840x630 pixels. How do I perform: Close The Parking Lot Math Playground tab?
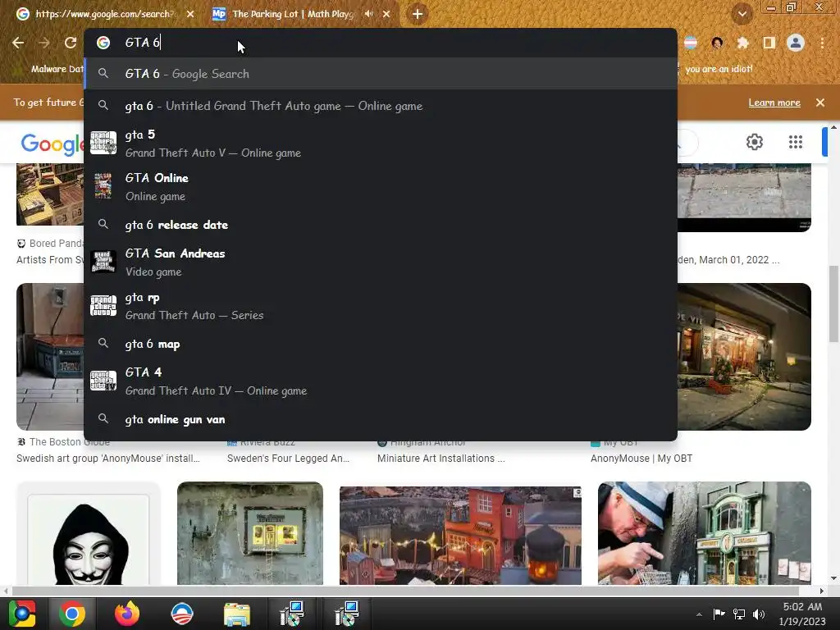pyautogui.click(x=386, y=14)
